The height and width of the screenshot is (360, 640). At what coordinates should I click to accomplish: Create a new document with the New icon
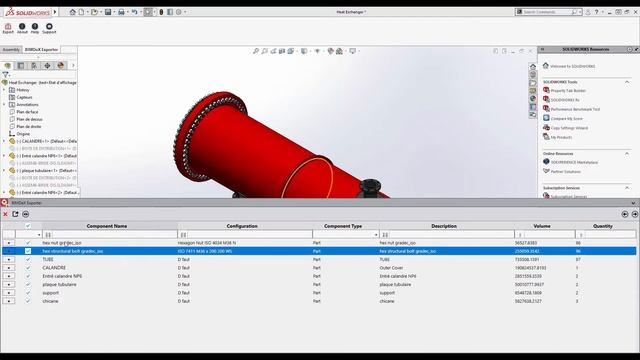point(81,12)
